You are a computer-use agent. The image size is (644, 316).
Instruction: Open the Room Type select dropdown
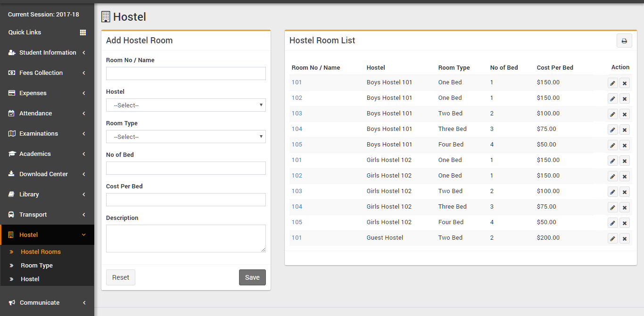[186, 137]
